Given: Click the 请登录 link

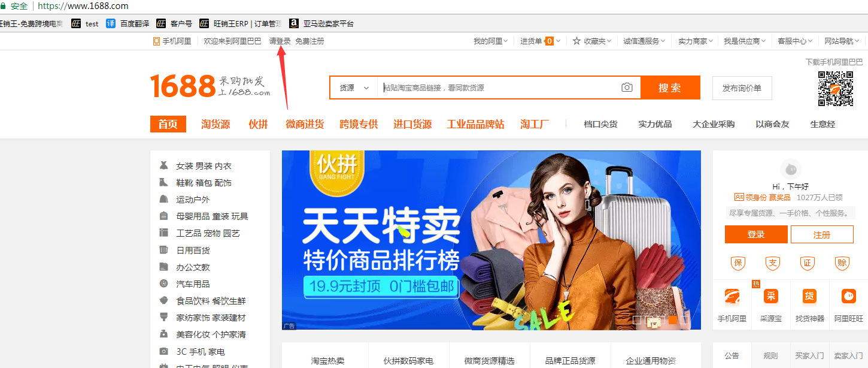Looking at the screenshot, I should click(280, 41).
